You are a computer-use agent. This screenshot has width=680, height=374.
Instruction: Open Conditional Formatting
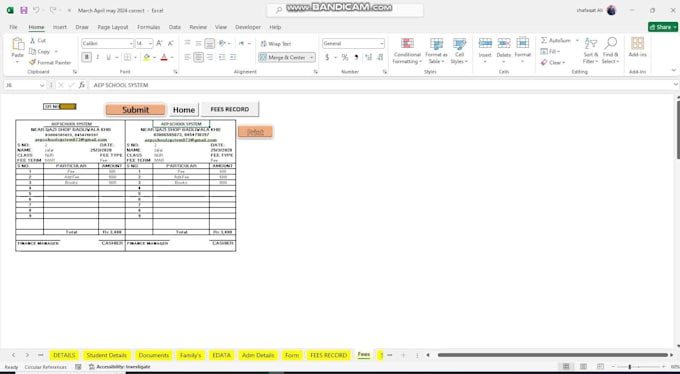[x=407, y=51]
